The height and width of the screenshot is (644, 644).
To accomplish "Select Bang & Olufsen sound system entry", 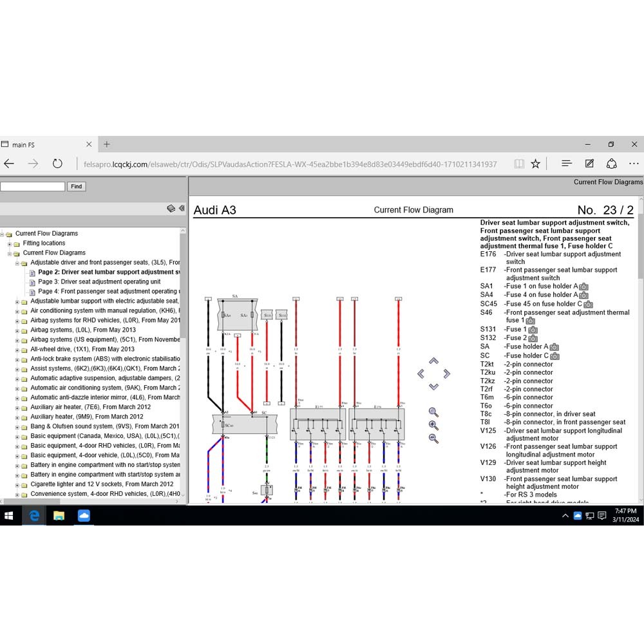I will (x=105, y=426).
